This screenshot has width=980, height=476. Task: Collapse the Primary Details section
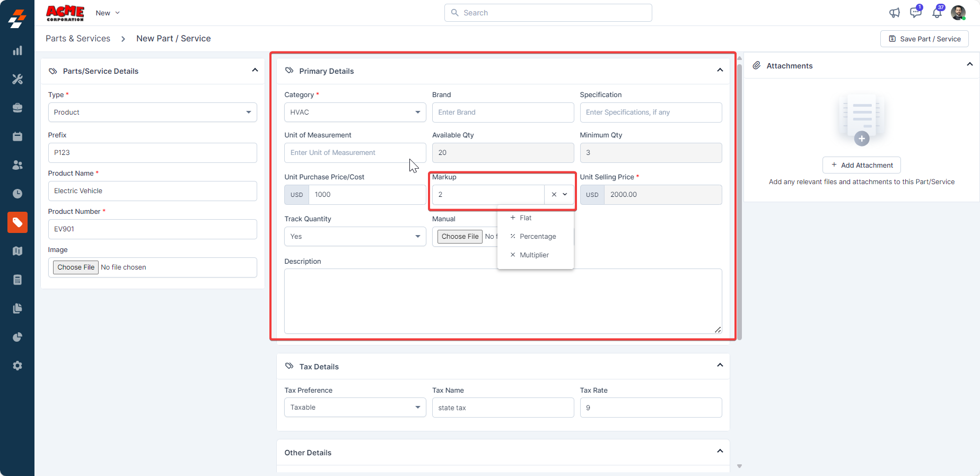[720, 70]
